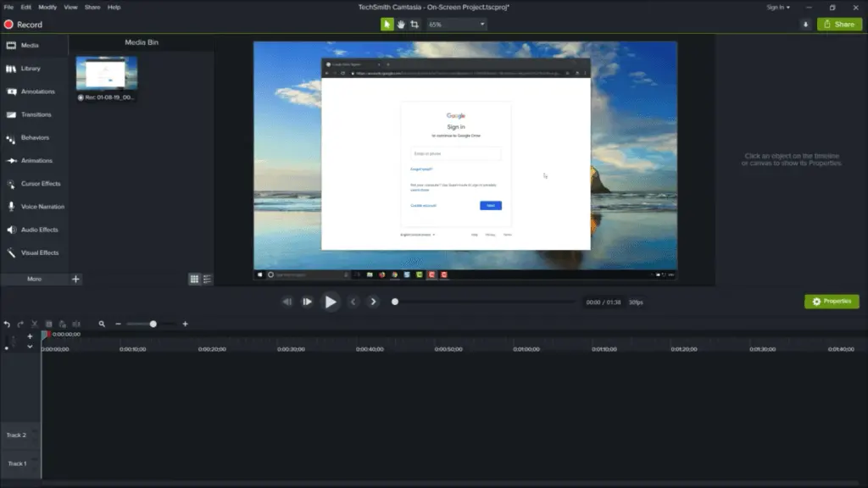The image size is (868, 488).
Task: Click the Cut scissors icon
Action: (34, 324)
